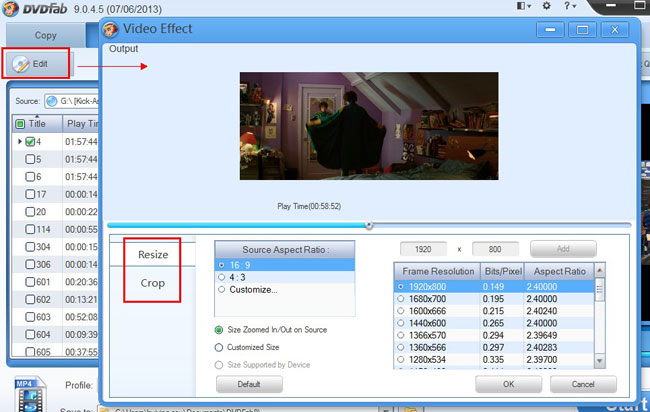The height and width of the screenshot is (412, 650).
Task: Open the Crop tab
Action: [153, 283]
